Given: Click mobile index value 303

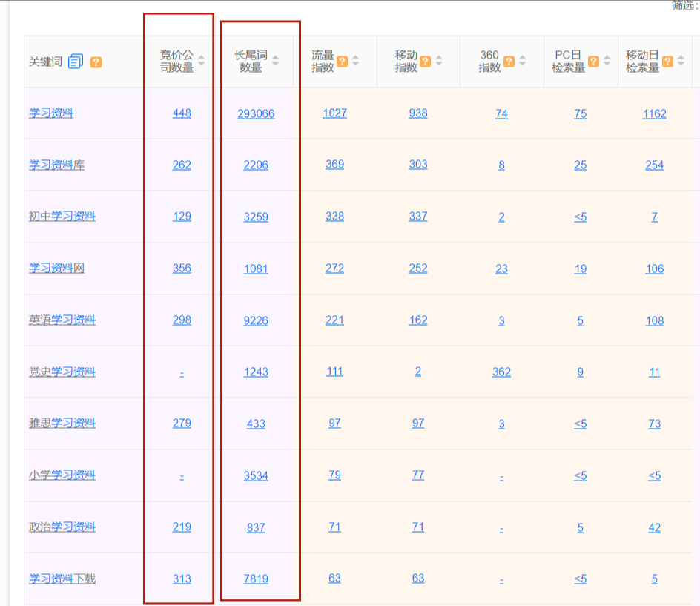Looking at the screenshot, I should pos(418,165).
